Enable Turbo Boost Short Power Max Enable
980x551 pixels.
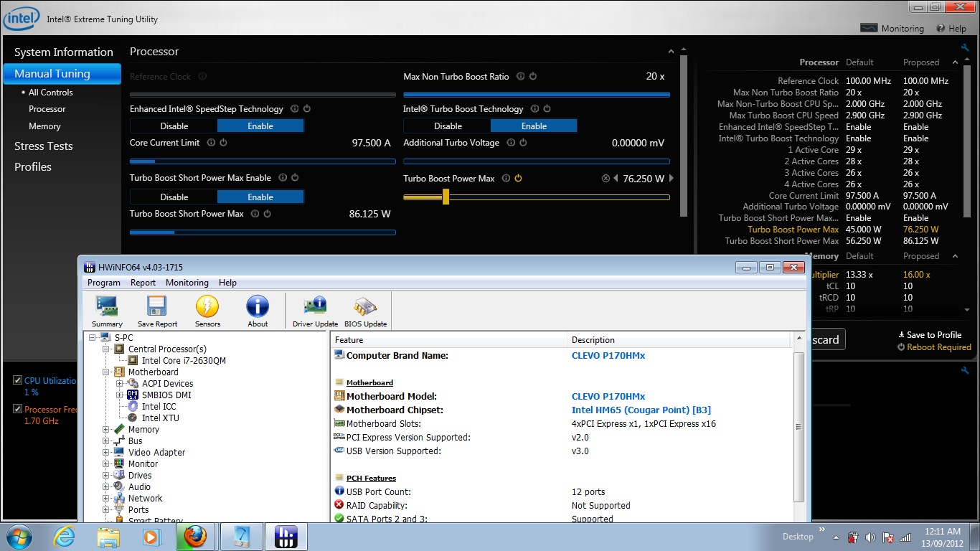[x=260, y=197]
